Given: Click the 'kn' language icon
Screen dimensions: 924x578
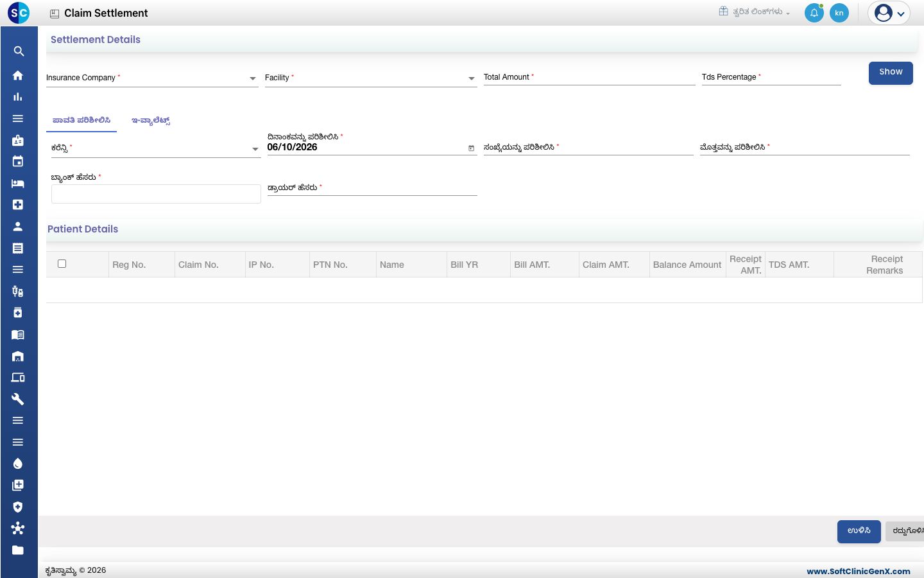Looking at the screenshot, I should (x=839, y=13).
